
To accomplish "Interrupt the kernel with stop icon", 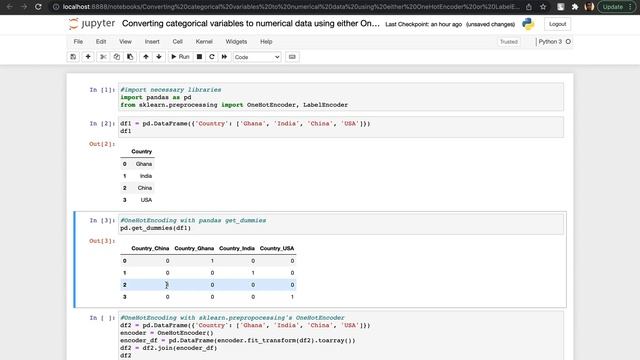I will click(199, 57).
